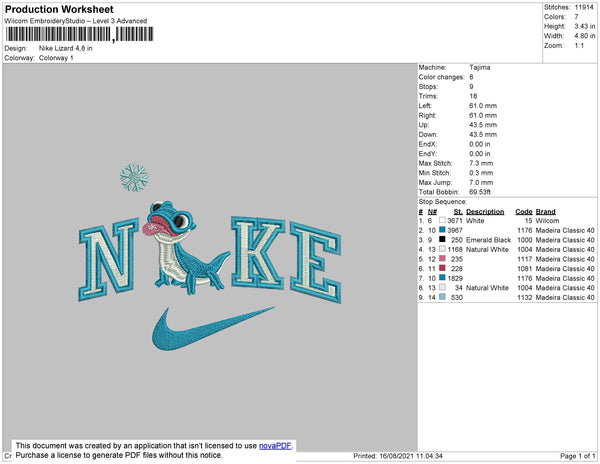Click 'Wilcom EmbroideryStudio – Level 3 Advanced' text

(x=76, y=21)
